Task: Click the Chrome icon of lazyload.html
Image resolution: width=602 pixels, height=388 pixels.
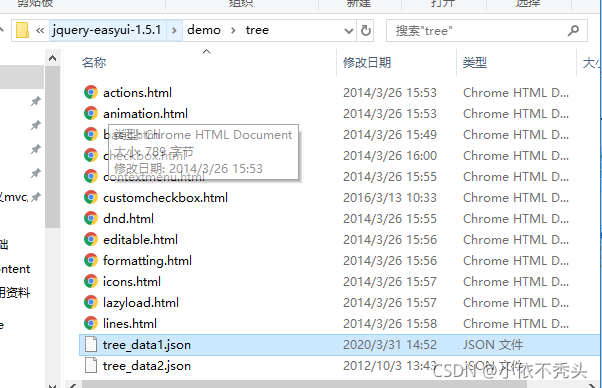Action: (x=91, y=302)
